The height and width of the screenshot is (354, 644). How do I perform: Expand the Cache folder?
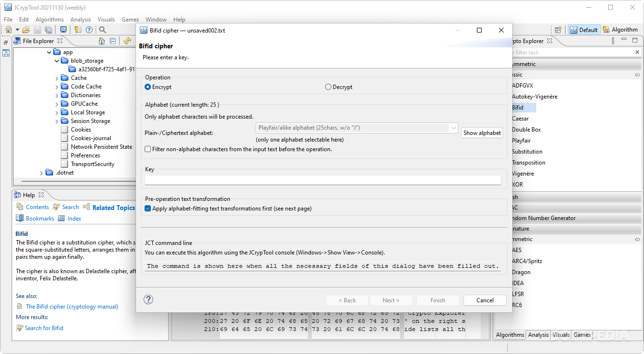pos(57,78)
